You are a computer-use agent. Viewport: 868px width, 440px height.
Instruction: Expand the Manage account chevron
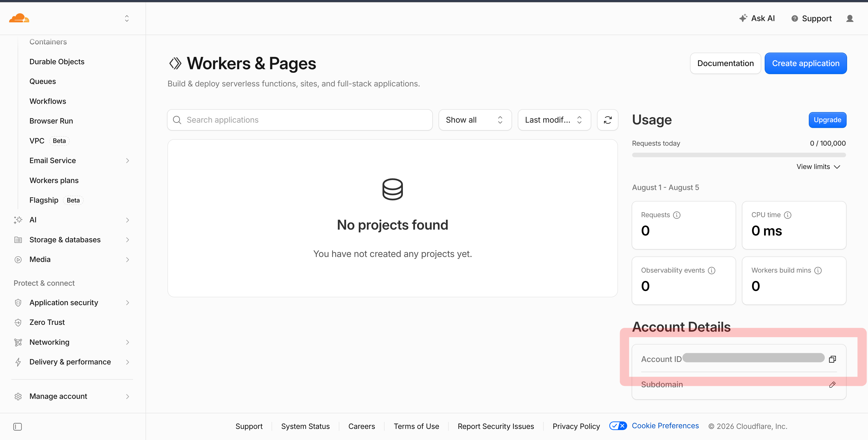point(127,397)
